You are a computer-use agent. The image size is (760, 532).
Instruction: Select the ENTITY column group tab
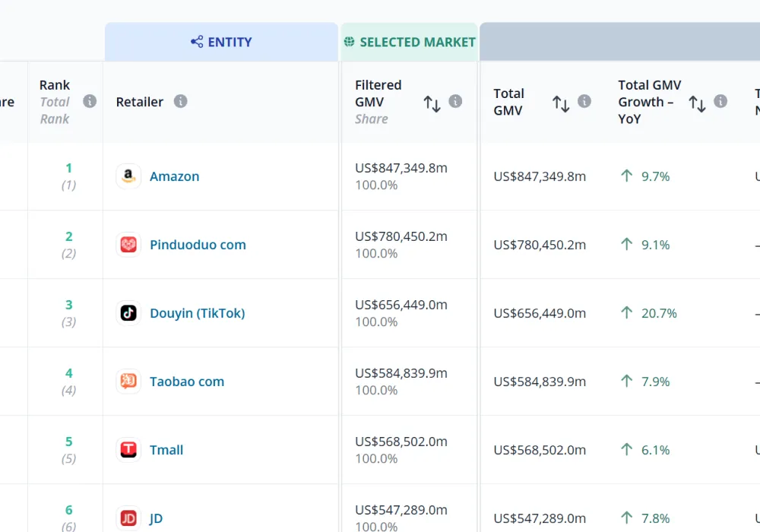[221, 42]
